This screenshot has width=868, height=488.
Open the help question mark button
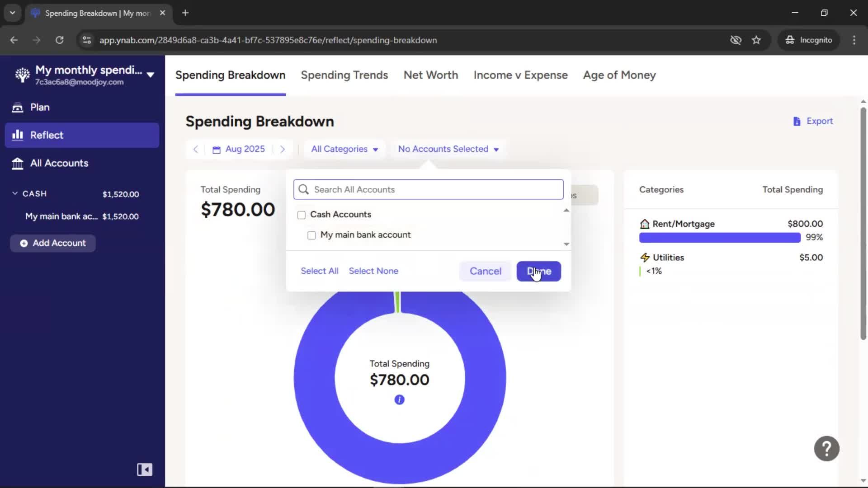pos(826,448)
